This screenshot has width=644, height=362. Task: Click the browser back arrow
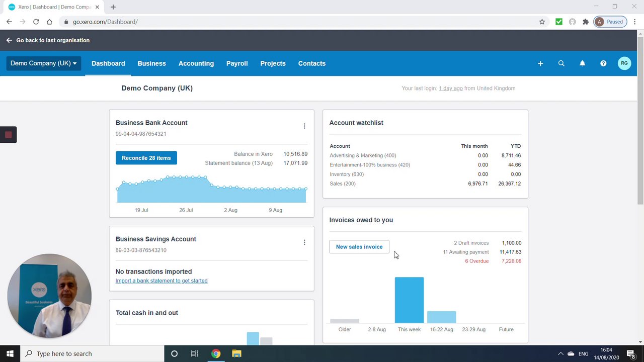pyautogui.click(x=9, y=22)
